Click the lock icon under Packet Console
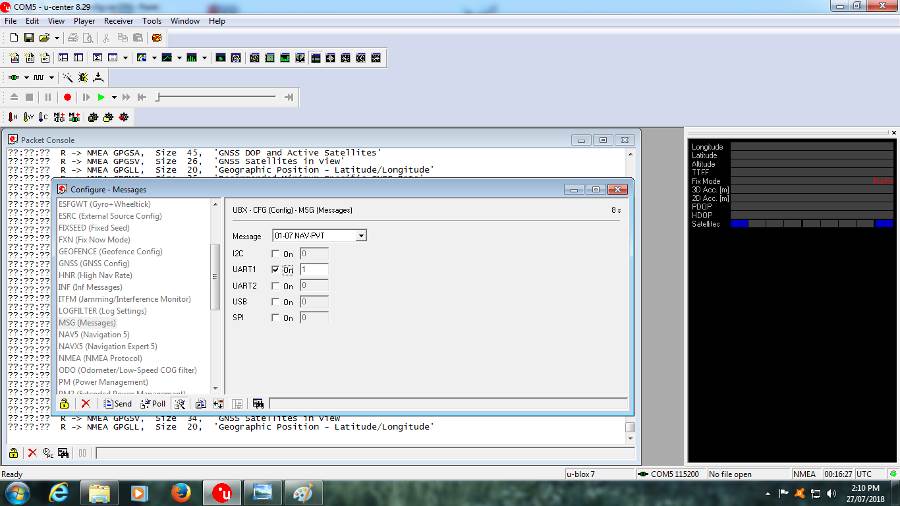Viewport: 900px width, 506px height. 14,453
